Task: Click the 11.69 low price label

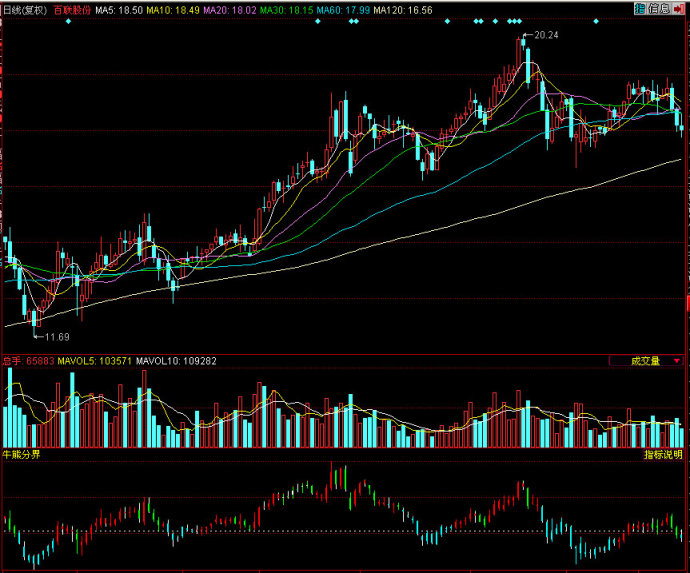Action: (x=57, y=337)
